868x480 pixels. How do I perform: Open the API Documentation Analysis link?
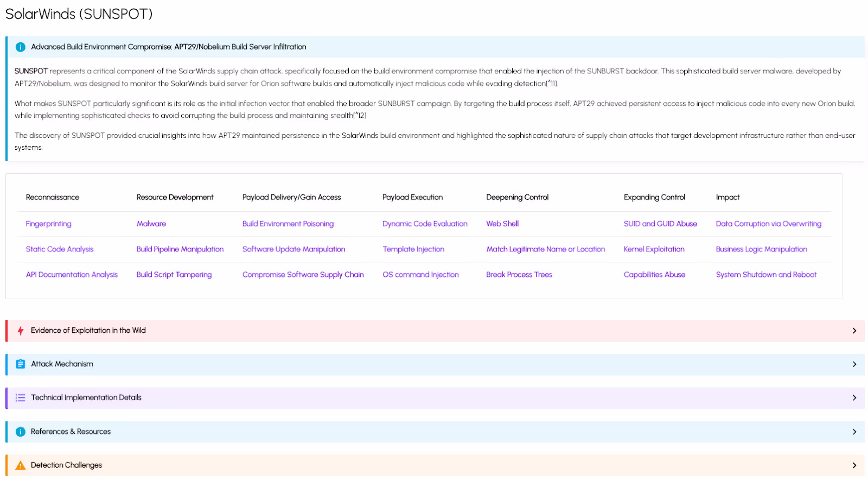pyautogui.click(x=72, y=275)
